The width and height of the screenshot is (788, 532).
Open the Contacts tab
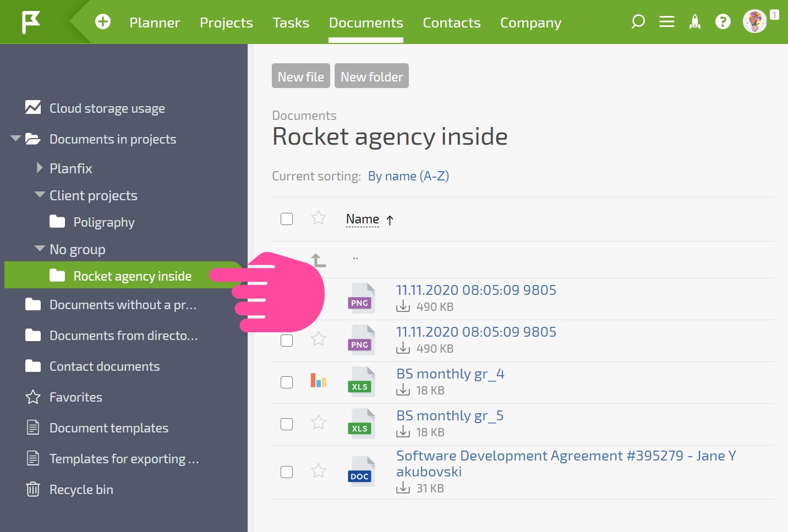[452, 23]
